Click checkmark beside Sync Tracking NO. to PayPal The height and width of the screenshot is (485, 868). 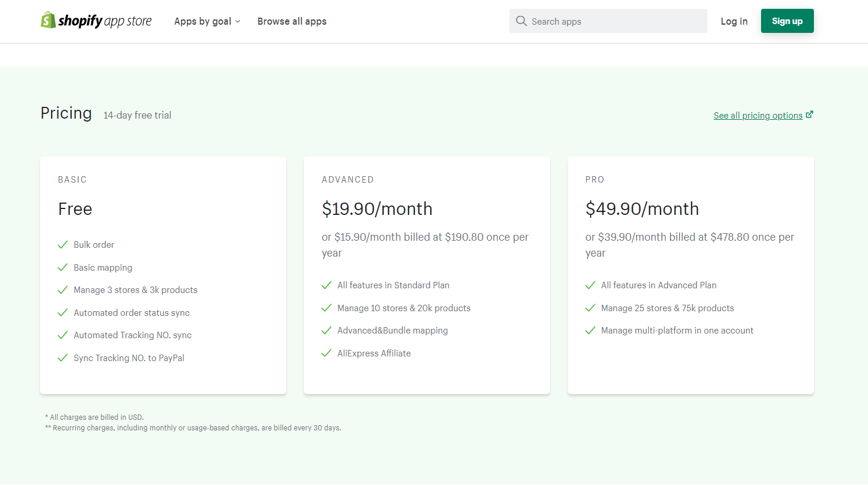tap(63, 358)
